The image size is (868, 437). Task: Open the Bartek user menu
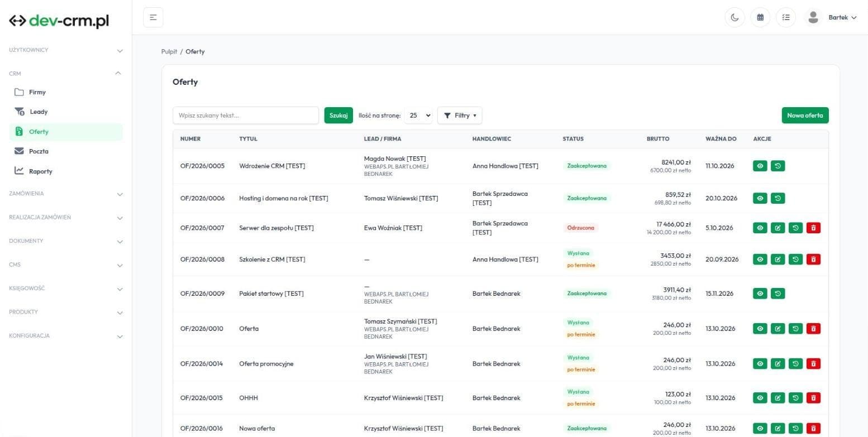pyautogui.click(x=832, y=17)
